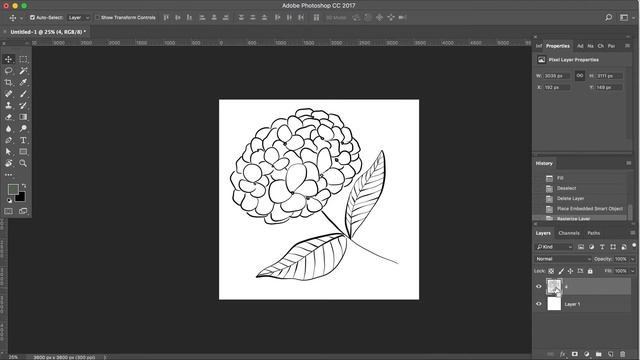Screen dimensions: 640x360
Task: Toggle the Auto-Select checkbox
Action: click(32, 18)
